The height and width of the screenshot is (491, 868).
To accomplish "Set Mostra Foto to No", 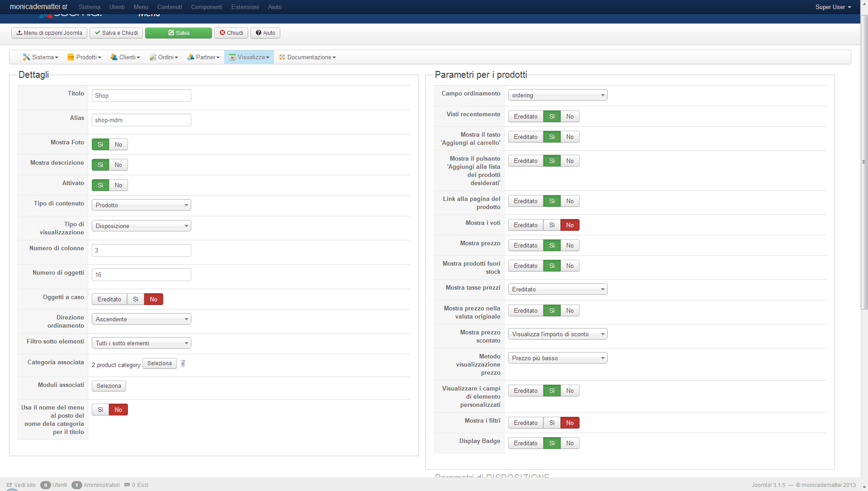I will click(118, 144).
